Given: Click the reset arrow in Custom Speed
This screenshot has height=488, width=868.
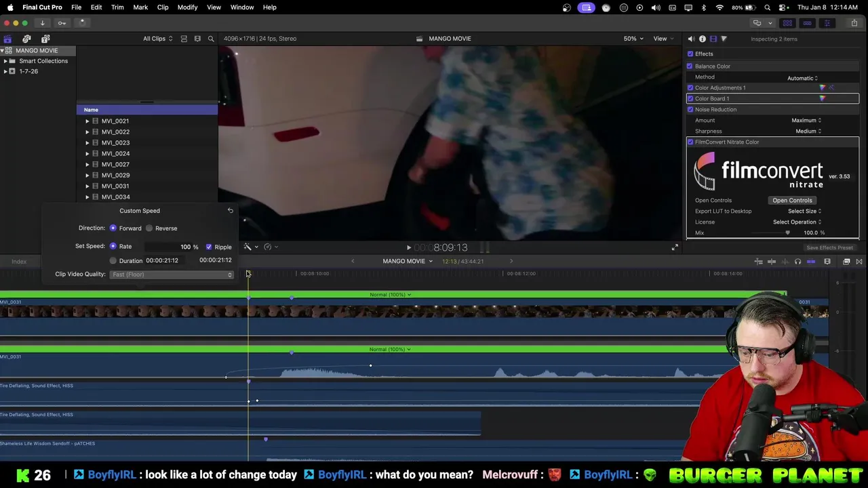Looking at the screenshot, I should (x=230, y=211).
